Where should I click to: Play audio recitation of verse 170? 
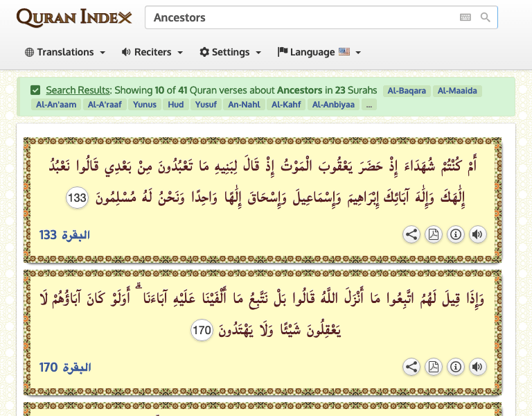[477, 367]
